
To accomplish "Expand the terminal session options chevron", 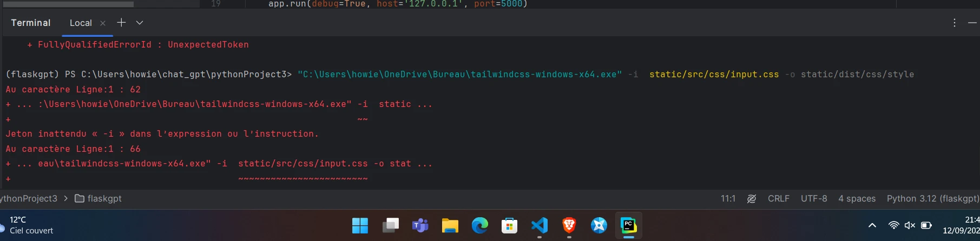I will click(x=140, y=23).
